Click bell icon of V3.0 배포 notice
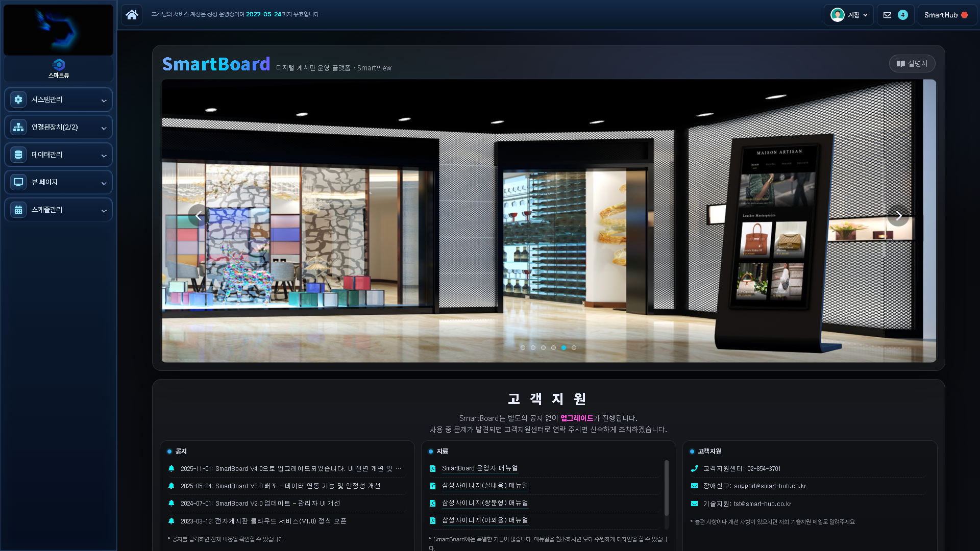This screenshot has height=551, width=980. pyautogui.click(x=171, y=486)
